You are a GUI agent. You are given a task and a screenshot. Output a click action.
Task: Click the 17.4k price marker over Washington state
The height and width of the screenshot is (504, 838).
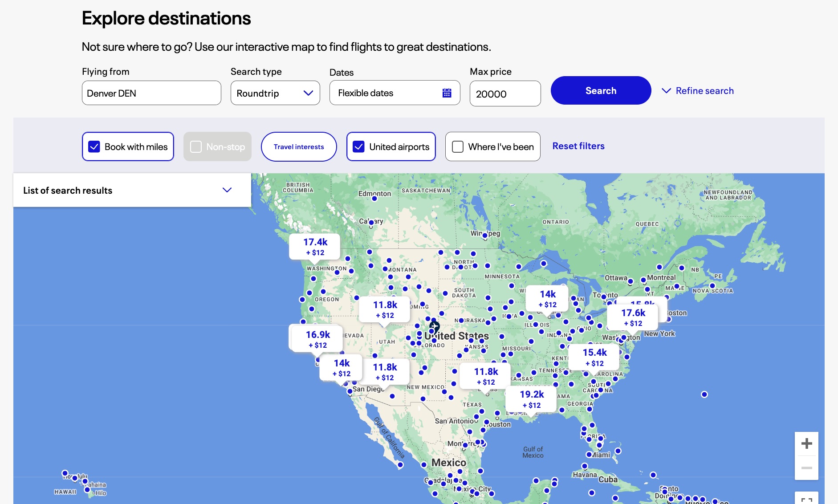(x=315, y=247)
